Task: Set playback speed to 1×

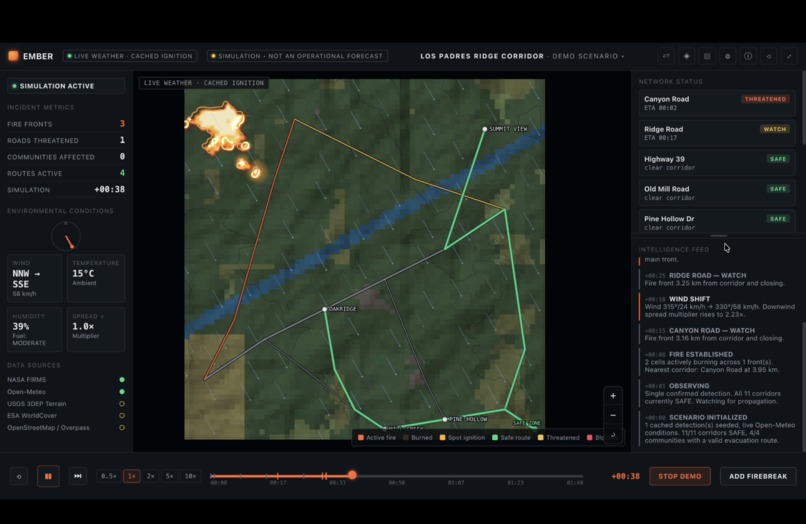Action: [132, 476]
